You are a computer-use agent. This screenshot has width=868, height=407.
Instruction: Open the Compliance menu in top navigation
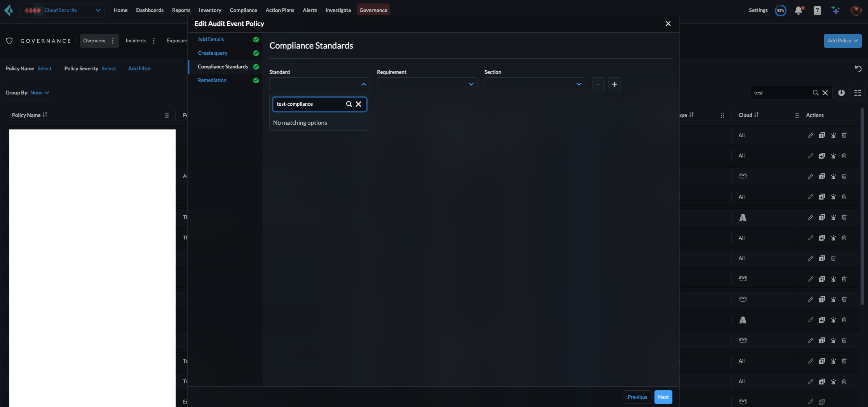tap(243, 10)
